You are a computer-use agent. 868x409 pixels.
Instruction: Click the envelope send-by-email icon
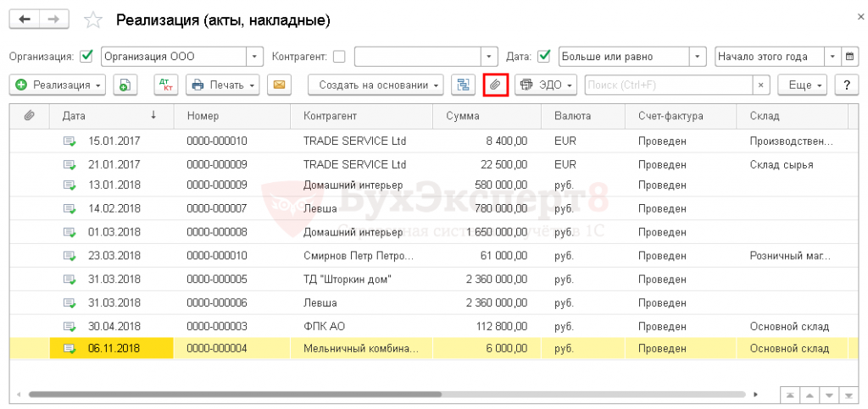[x=279, y=85]
